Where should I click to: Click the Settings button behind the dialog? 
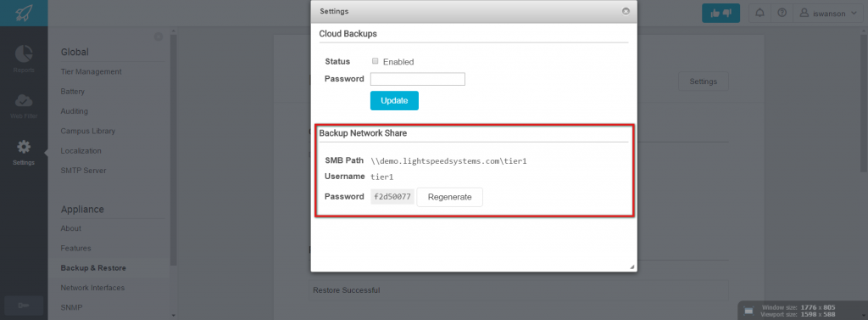[703, 81]
